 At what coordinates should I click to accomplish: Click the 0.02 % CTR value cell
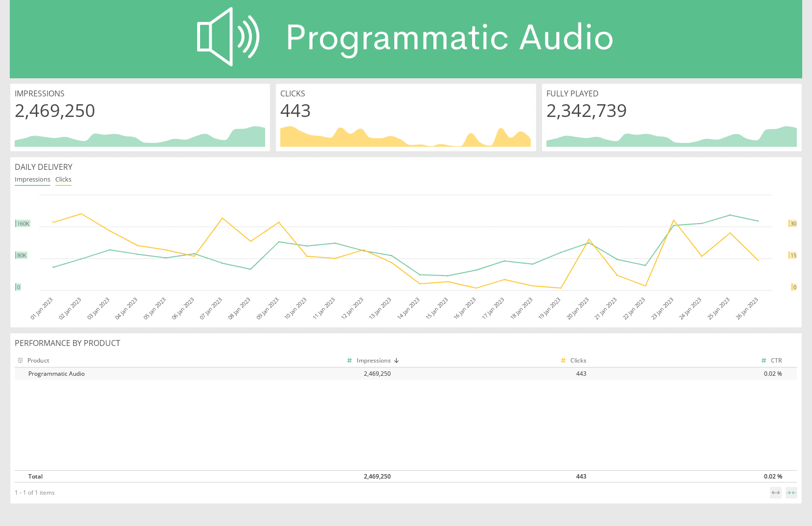[773, 373]
